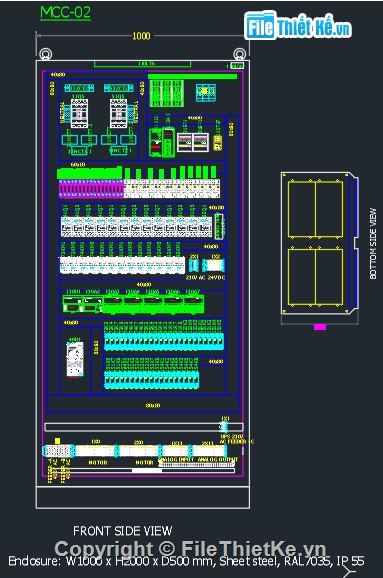This screenshot has width=383, height=578.
Task: Select the left lifting eye bolt
Action: [x=45, y=53]
